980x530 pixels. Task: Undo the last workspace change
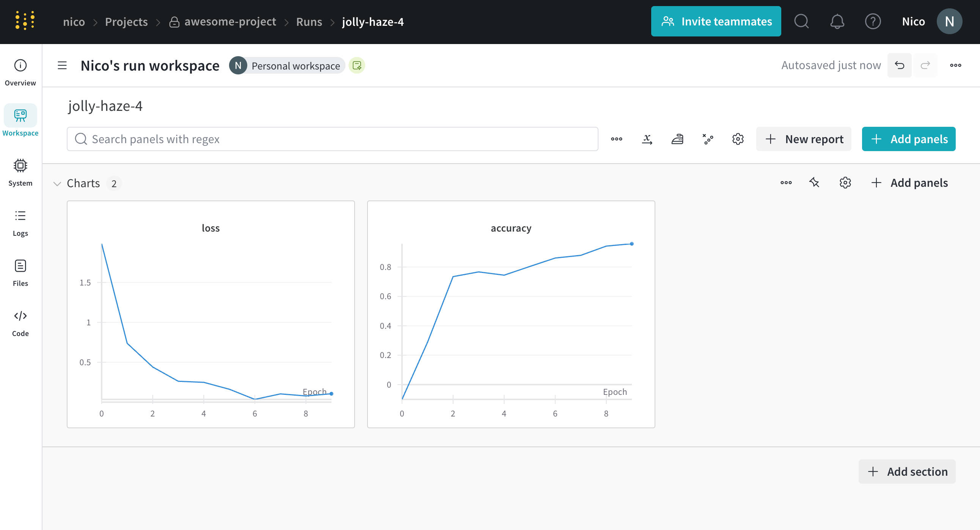click(899, 65)
